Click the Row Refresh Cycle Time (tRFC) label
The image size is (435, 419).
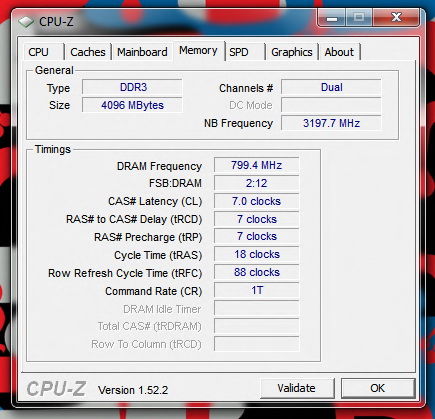pos(125,273)
